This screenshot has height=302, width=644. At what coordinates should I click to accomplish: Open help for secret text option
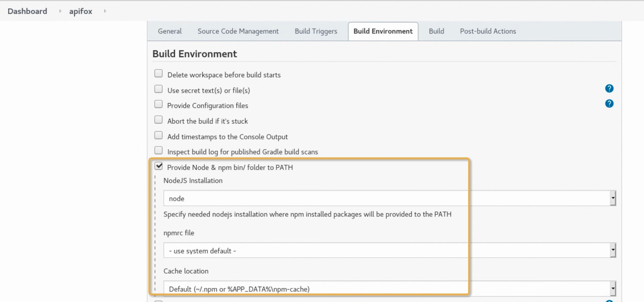(609, 88)
